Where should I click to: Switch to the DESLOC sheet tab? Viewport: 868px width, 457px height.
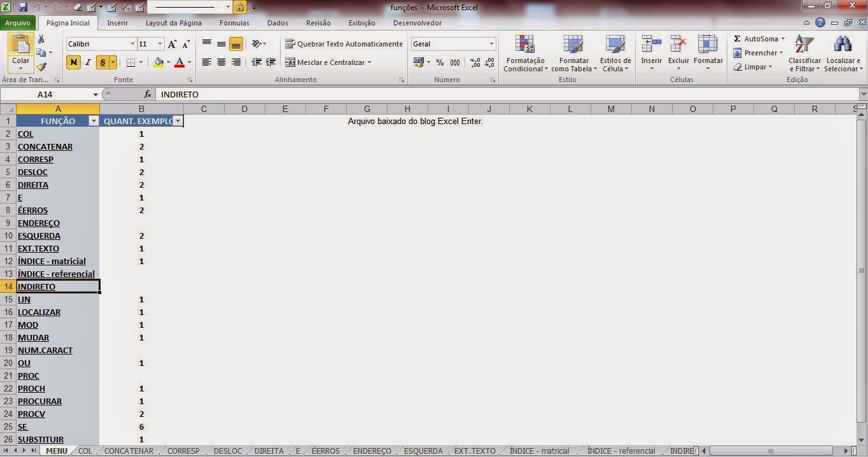coord(228,451)
